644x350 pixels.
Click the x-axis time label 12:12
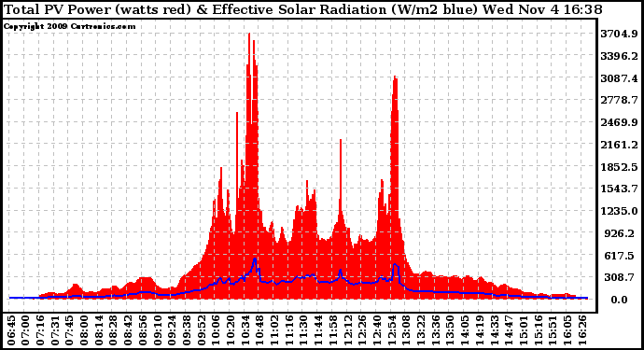click(x=348, y=330)
